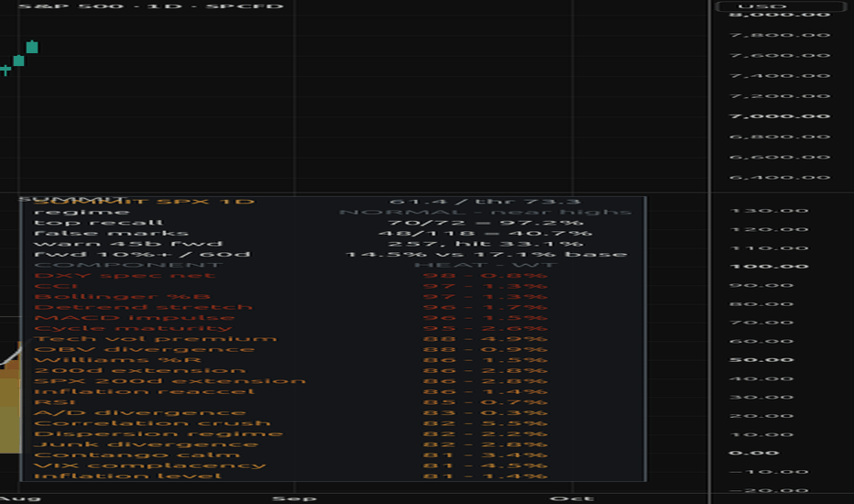Click the HEAT · WT column header
Viewport: 854px width, 504px height.
(486, 265)
